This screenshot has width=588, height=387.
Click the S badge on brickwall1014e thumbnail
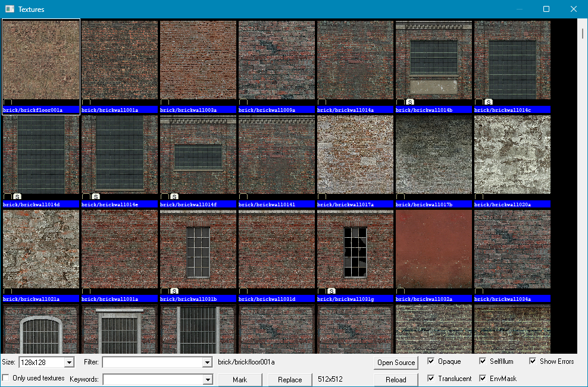(95, 195)
